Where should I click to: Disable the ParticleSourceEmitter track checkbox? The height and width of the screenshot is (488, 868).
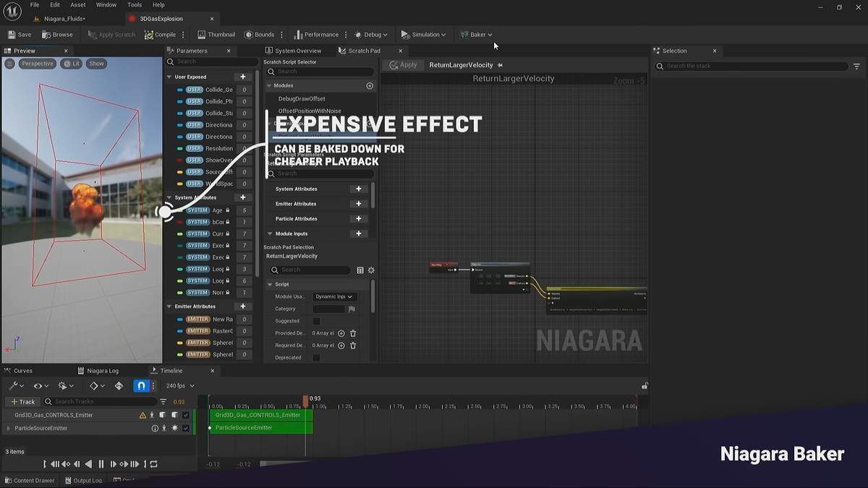pyautogui.click(x=186, y=428)
